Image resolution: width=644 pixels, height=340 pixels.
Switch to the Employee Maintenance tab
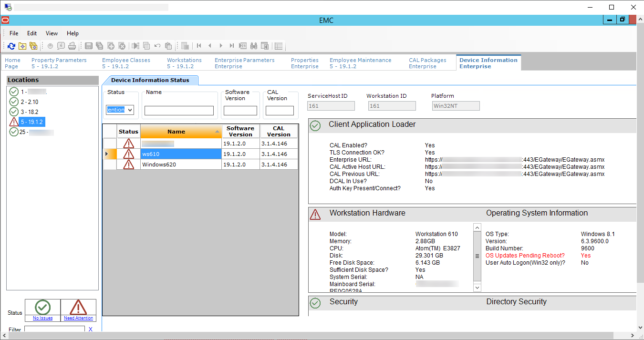point(360,62)
